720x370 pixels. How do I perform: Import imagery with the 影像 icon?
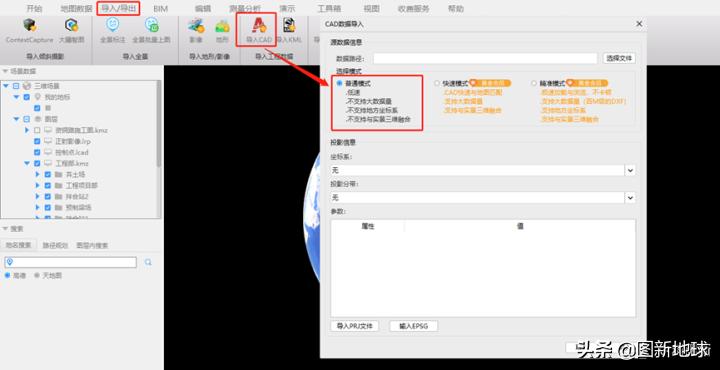coord(196,26)
